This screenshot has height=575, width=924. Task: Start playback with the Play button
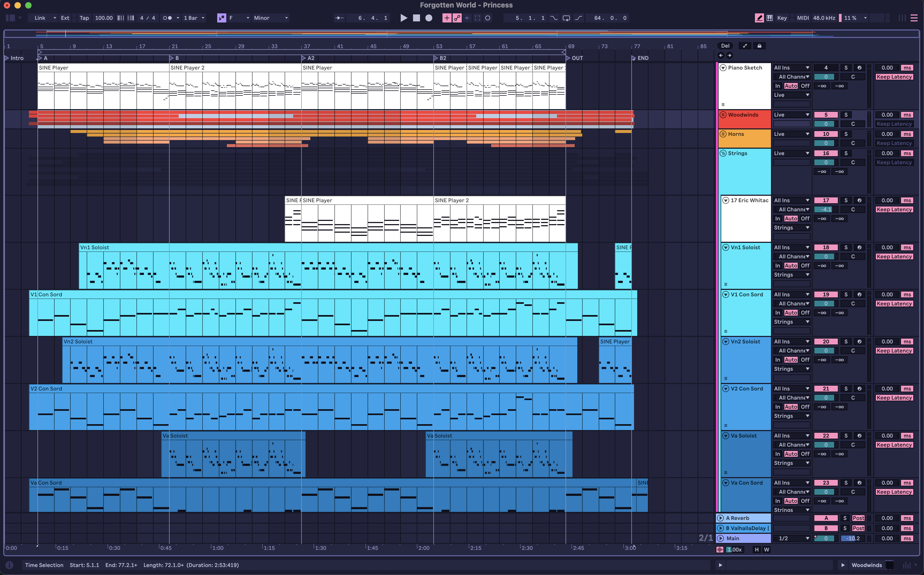coord(404,18)
